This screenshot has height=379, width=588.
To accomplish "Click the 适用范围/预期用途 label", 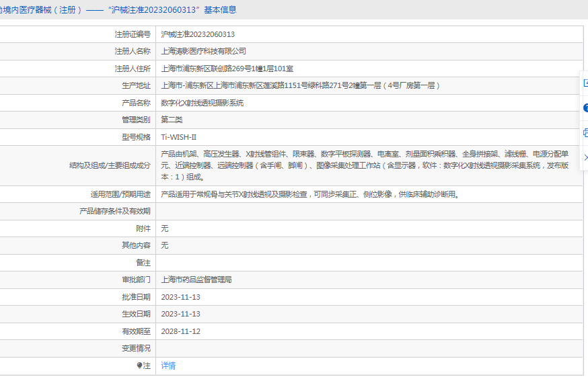I will [x=120, y=194].
